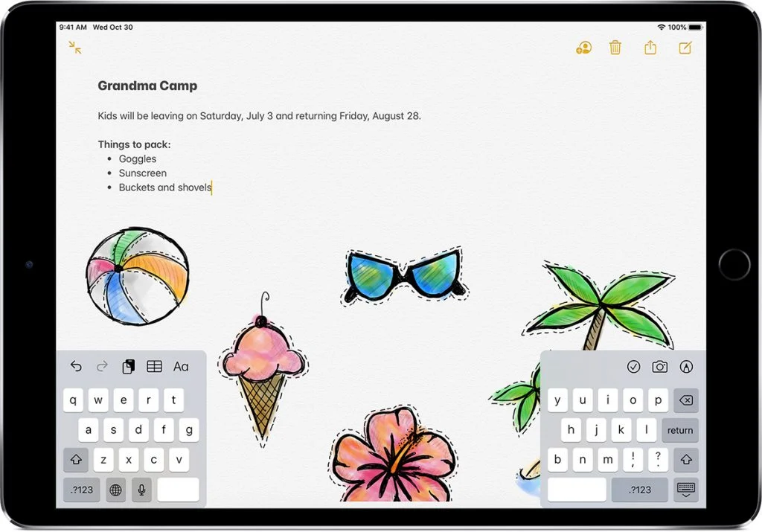The height and width of the screenshot is (532, 762).
Task: Toggle the left shift key
Action: coord(76,460)
